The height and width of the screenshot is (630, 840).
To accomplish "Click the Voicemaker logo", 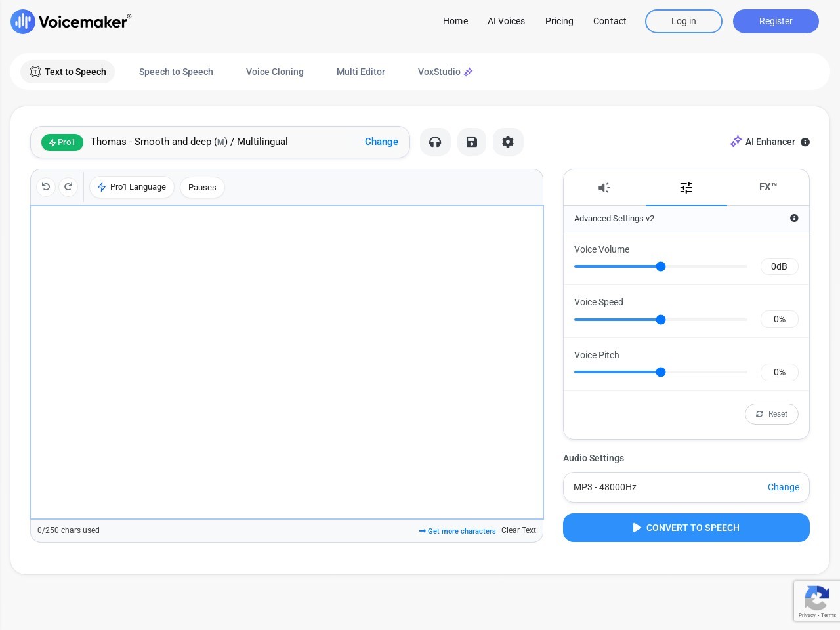I will (x=71, y=22).
